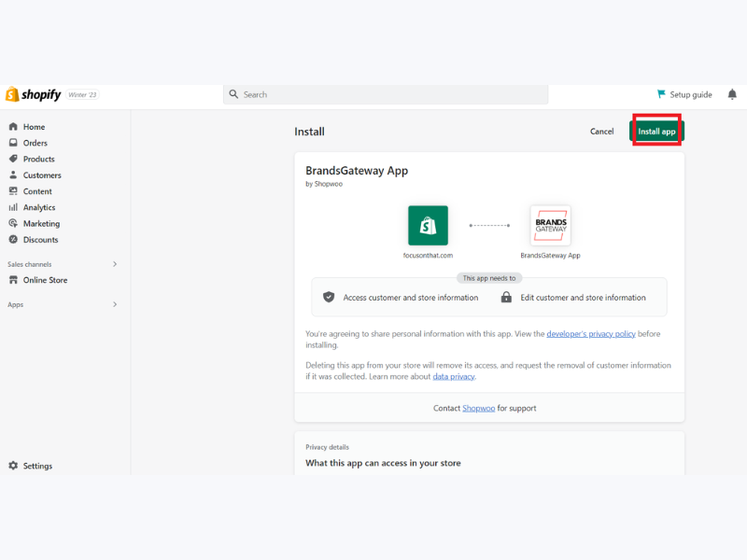747x560 pixels.
Task: Click the Products tag icon
Action: click(x=13, y=159)
